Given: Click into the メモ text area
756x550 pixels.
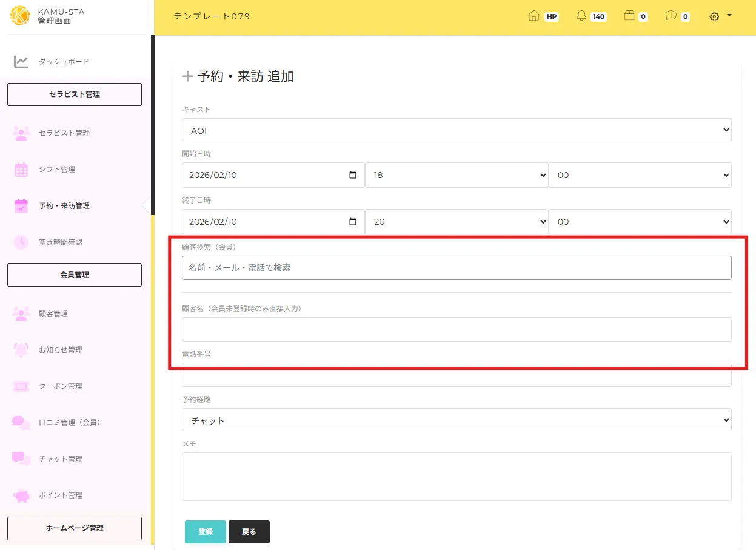Looking at the screenshot, I should pyautogui.click(x=456, y=477).
